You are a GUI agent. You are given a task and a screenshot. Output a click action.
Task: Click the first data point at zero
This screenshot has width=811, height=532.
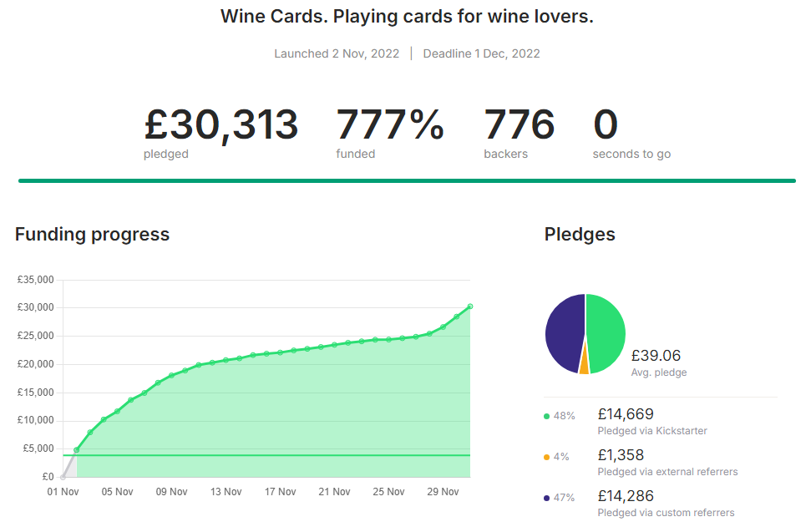(63, 477)
